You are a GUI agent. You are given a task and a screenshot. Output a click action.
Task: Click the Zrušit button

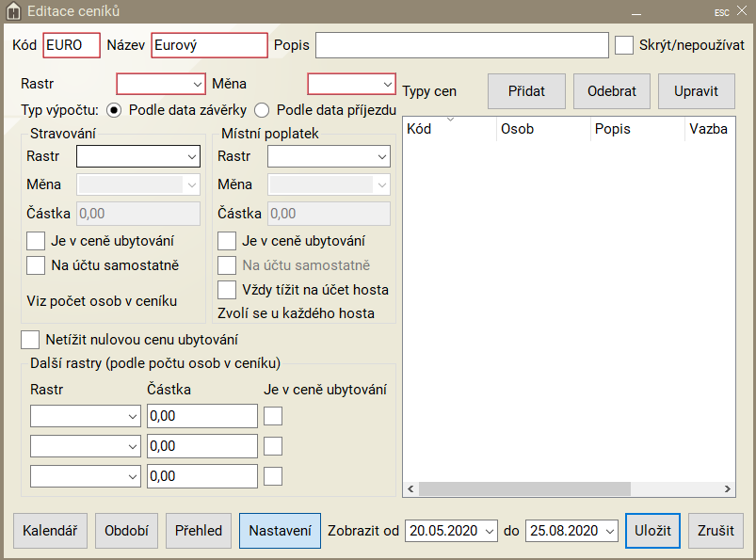pos(716,530)
